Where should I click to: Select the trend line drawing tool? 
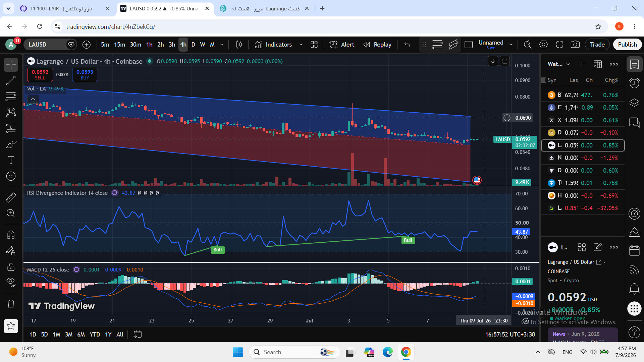coord(11,80)
